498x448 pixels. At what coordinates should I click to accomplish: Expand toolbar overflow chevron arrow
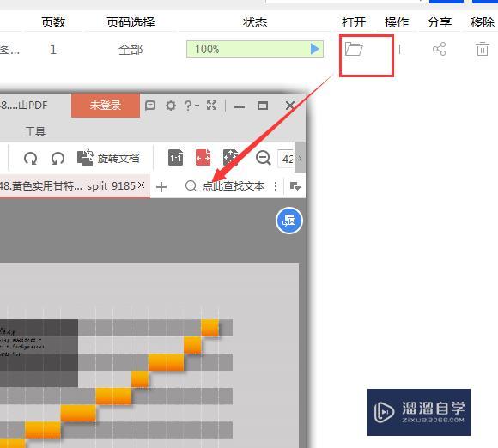click(x=300, y=158)
